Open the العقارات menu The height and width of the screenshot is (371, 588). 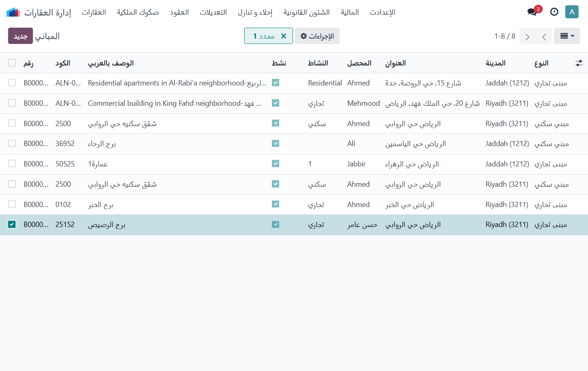tap(94, 12)
